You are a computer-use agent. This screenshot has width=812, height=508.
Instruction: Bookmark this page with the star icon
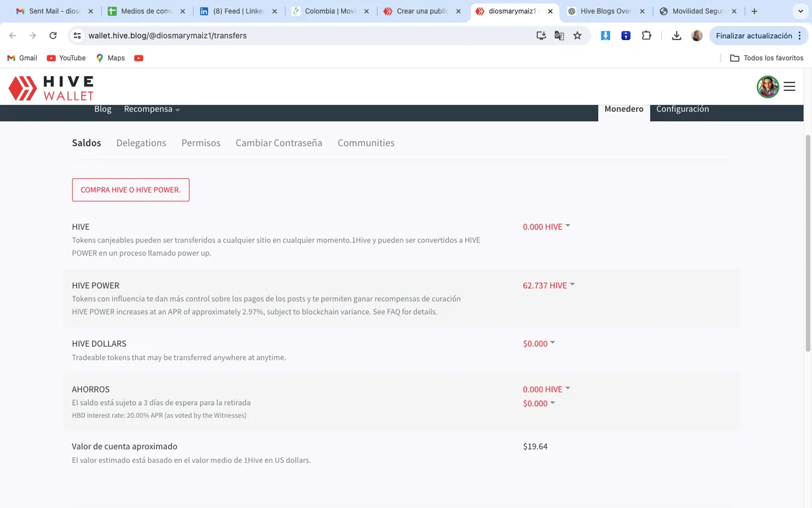click(x=577, y=36)
